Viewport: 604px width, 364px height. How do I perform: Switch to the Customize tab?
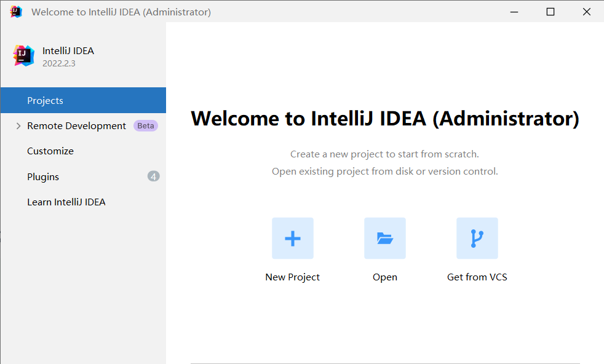(50, 151)
